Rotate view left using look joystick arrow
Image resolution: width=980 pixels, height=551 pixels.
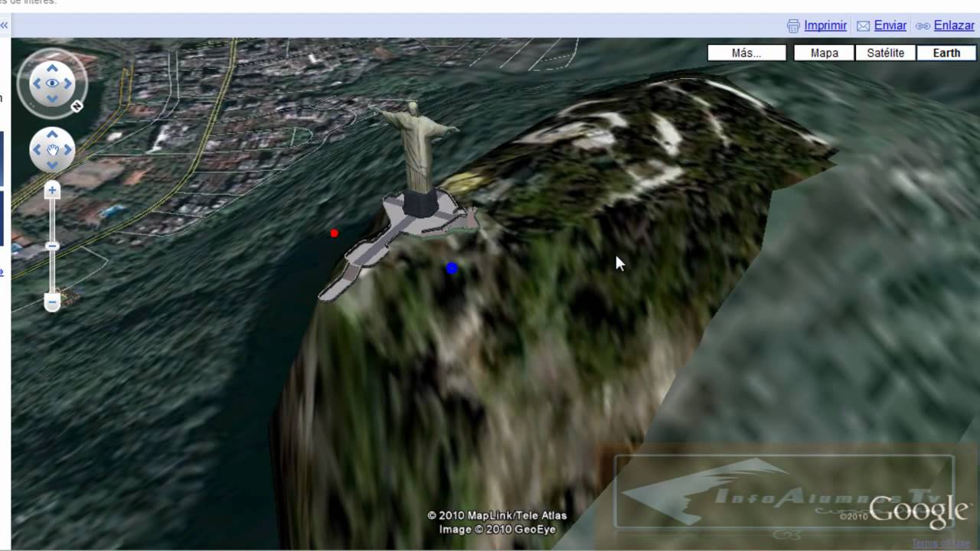click(36, 83)
